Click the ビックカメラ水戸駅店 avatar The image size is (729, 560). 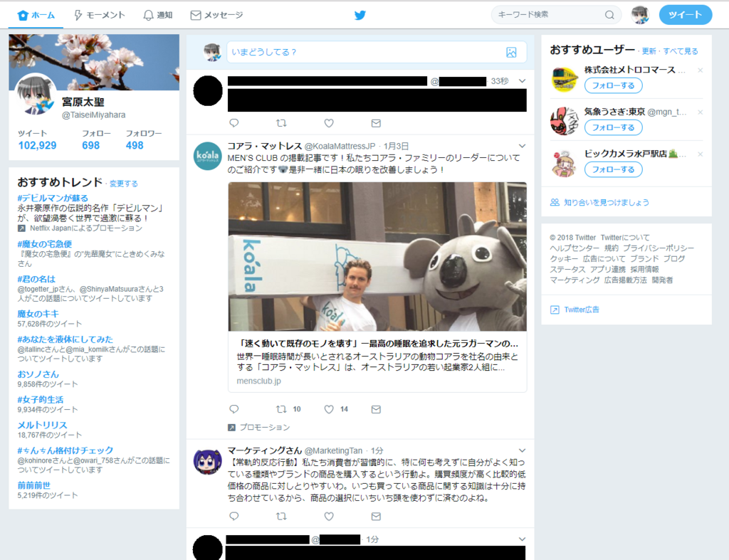click(564, 163)
